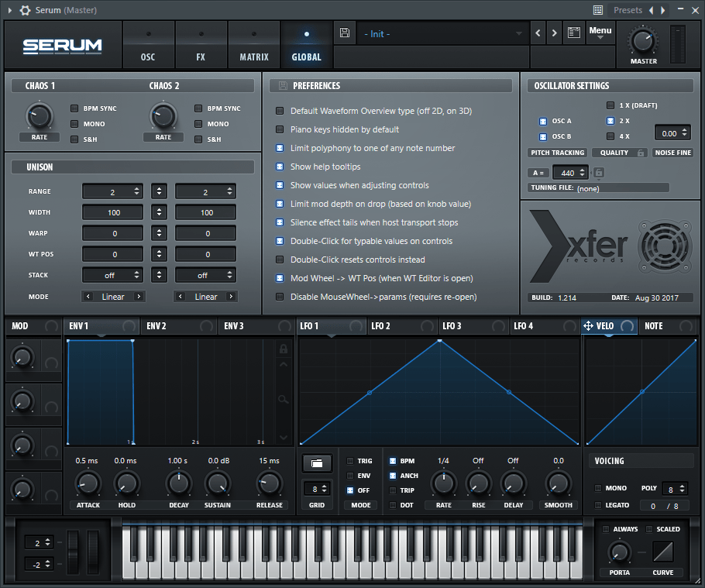
Task: Click the Serum logo
Action: click(63, 46)
